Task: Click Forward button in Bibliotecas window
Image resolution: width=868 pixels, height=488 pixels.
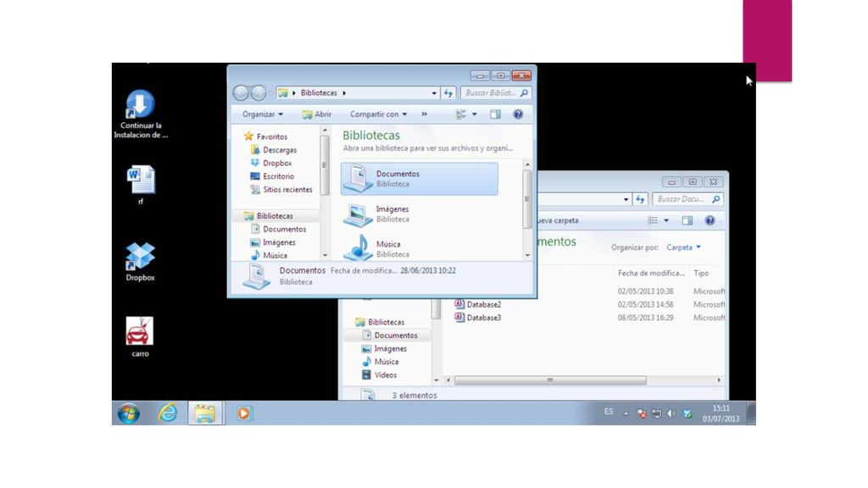Action: pos(258,93)
